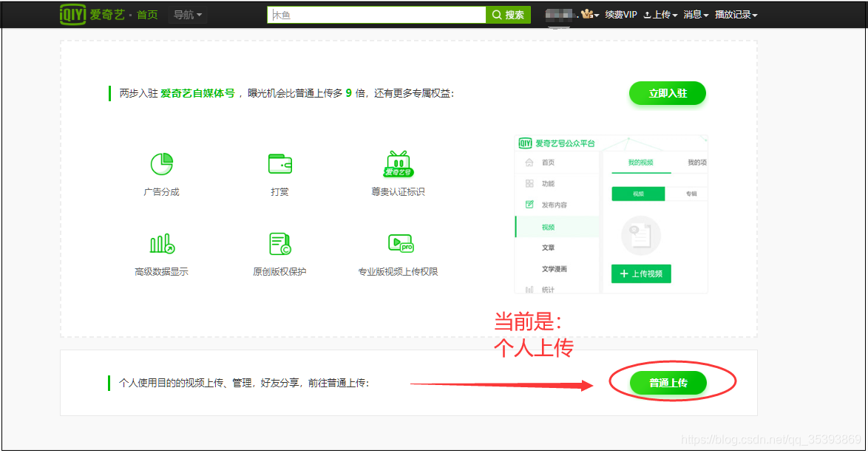Click the 原创版权保护 document icon
868x453 pixels.
[x=280, y=243]
